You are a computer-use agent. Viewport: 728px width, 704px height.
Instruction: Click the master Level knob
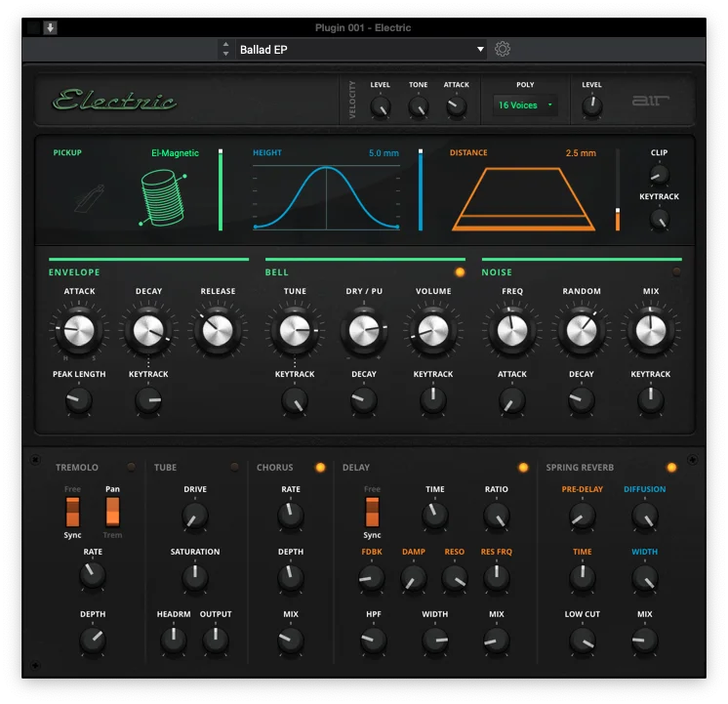point(592,106)
